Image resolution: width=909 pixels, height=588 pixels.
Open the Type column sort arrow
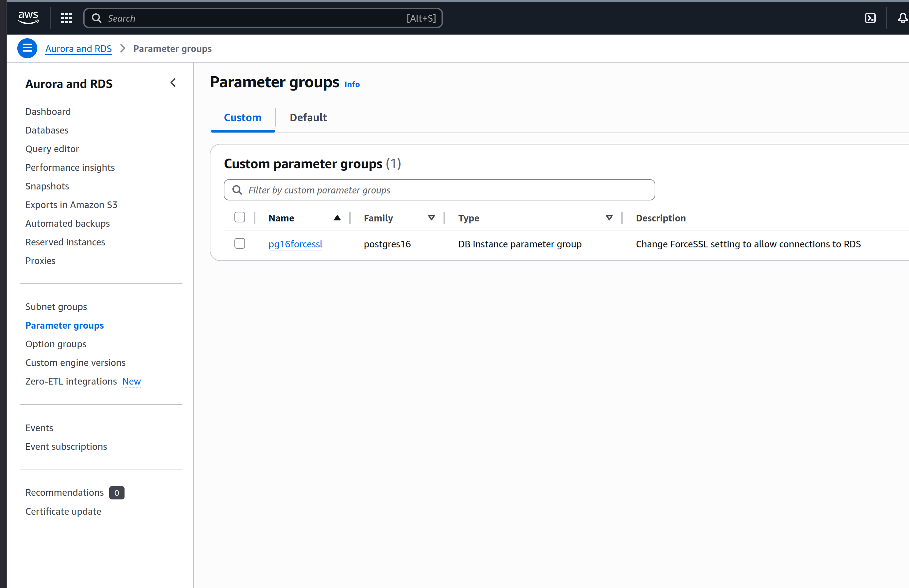click(609, 218)
